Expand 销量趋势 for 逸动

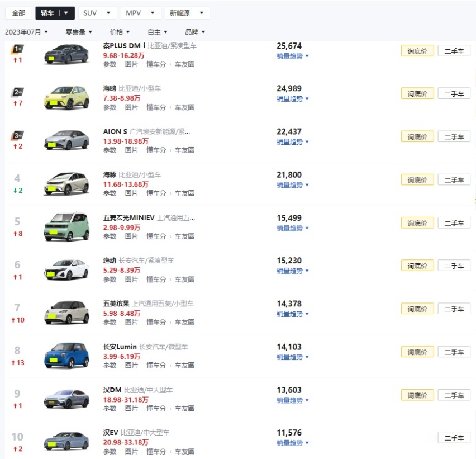[x=292, y=271]
